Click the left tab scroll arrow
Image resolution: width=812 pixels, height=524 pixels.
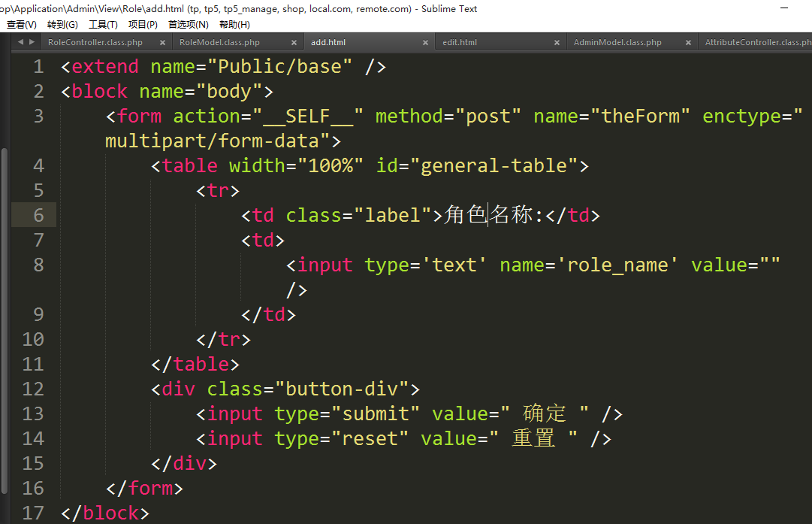(20, 42)
